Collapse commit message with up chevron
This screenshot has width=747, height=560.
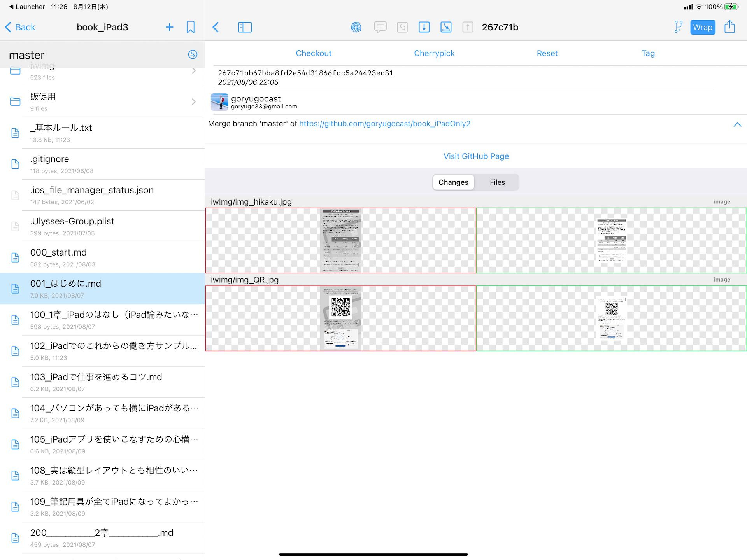click(737, 125)
